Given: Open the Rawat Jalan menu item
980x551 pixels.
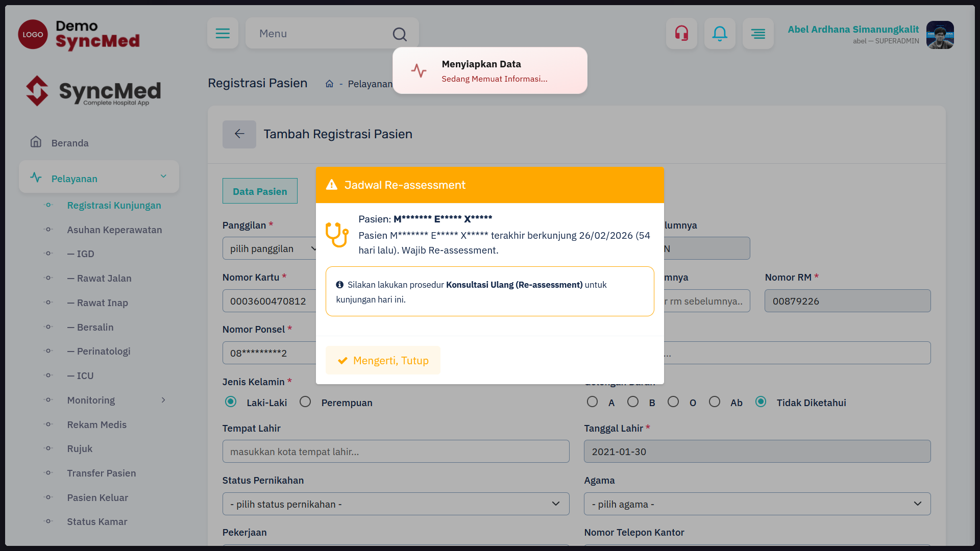Looking at the screenshot, I should click(99, 278).
